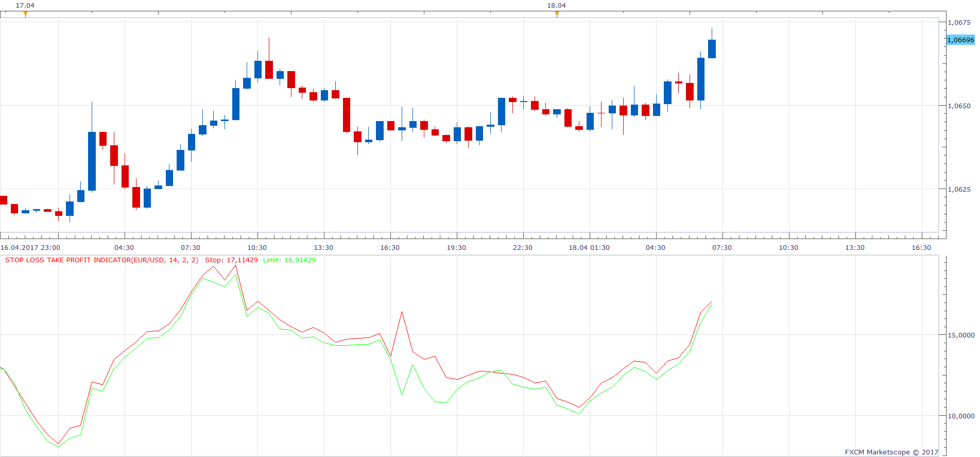
Task: Click the 18.04 01:30 time label
Action: tap(589, 248)
